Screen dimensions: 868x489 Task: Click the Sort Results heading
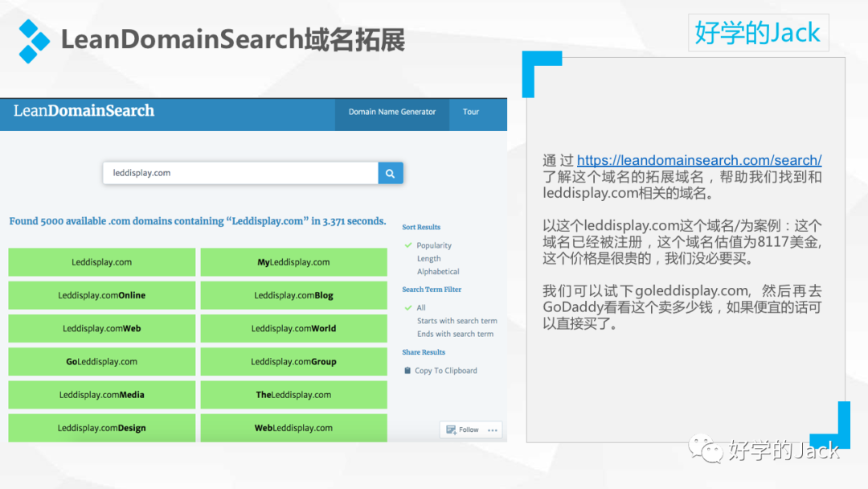(x=421, y=227)
